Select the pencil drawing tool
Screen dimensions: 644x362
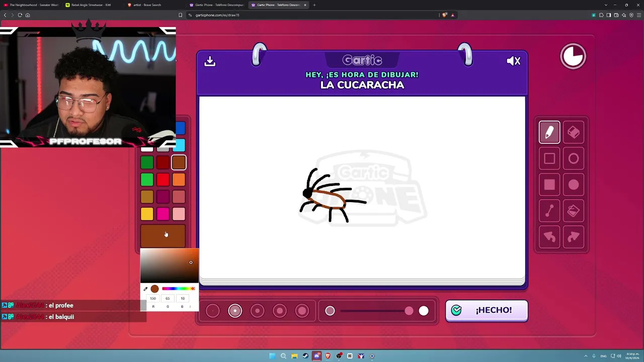[x=549, y=132]
